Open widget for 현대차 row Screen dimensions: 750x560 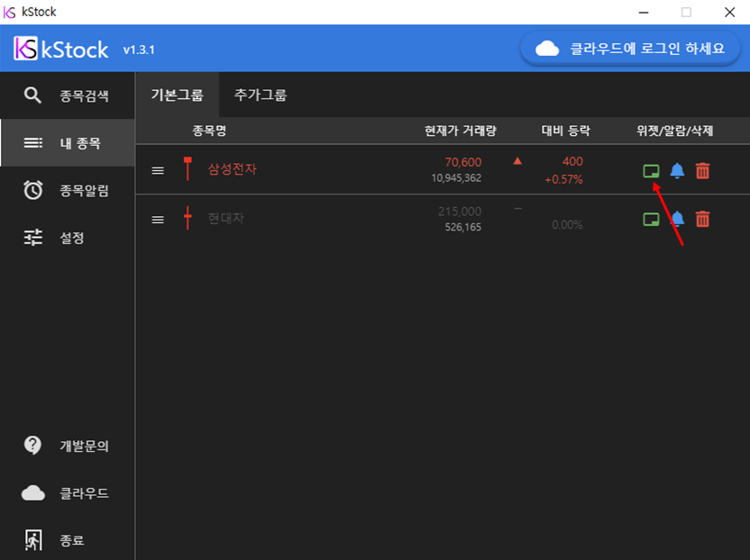(x=650, y=220)
